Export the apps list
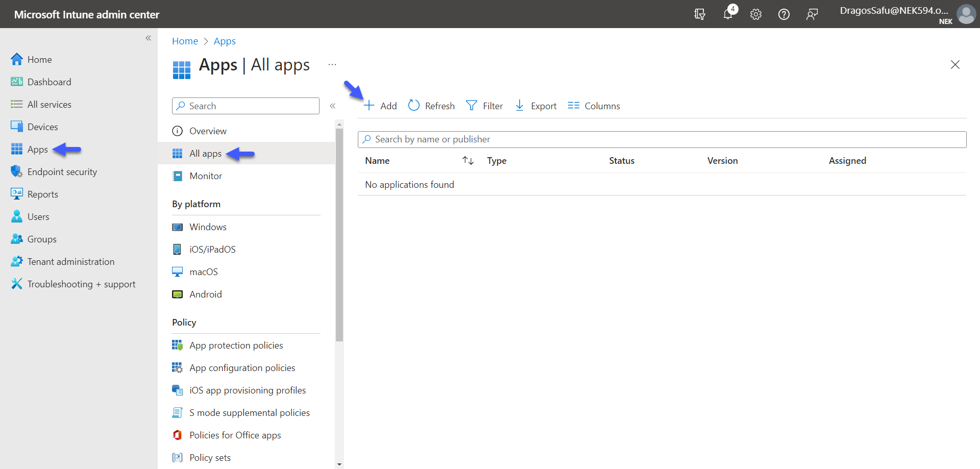The height and width of the screenshot is (469, 980). click(536, 106)
